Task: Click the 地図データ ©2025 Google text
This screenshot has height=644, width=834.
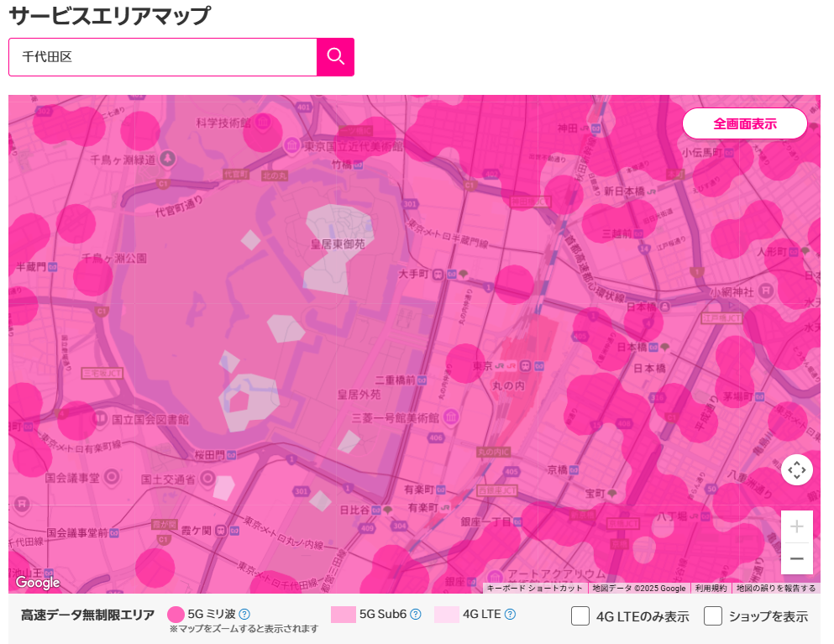Action: pyautogui.click(x=639, y=588)
